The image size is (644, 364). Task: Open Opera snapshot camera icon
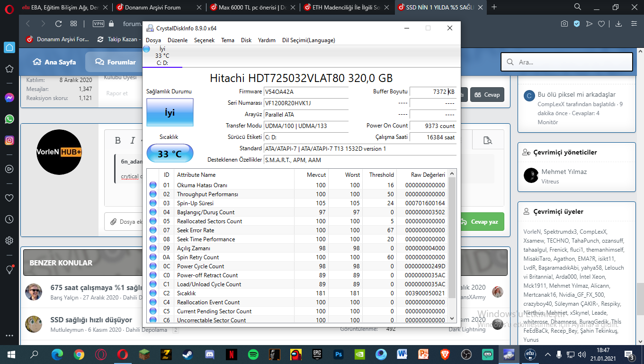(564, 24)
